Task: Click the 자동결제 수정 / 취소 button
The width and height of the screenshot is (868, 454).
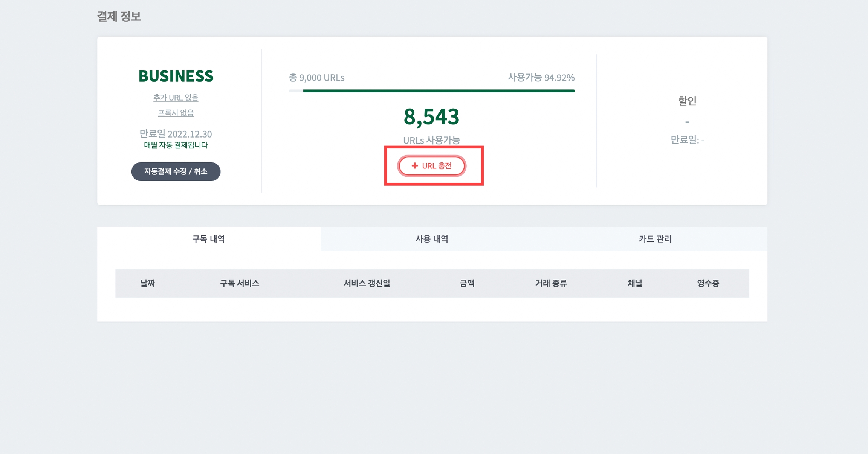Action: click(x=176, y=171)
